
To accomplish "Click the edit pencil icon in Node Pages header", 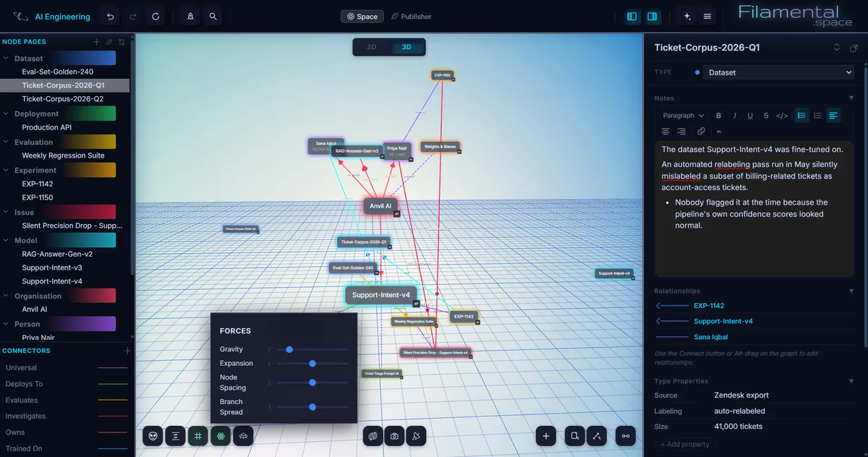I will point(109,42).
